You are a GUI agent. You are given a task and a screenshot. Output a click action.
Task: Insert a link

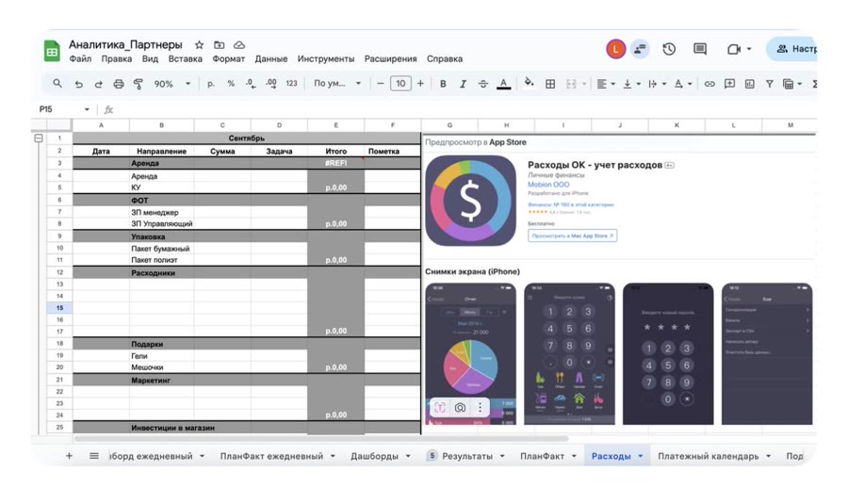pyautogui.click(x=709, y=84)
